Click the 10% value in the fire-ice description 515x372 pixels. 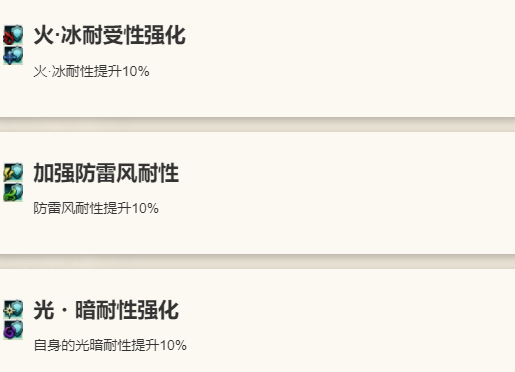[136, 71]
